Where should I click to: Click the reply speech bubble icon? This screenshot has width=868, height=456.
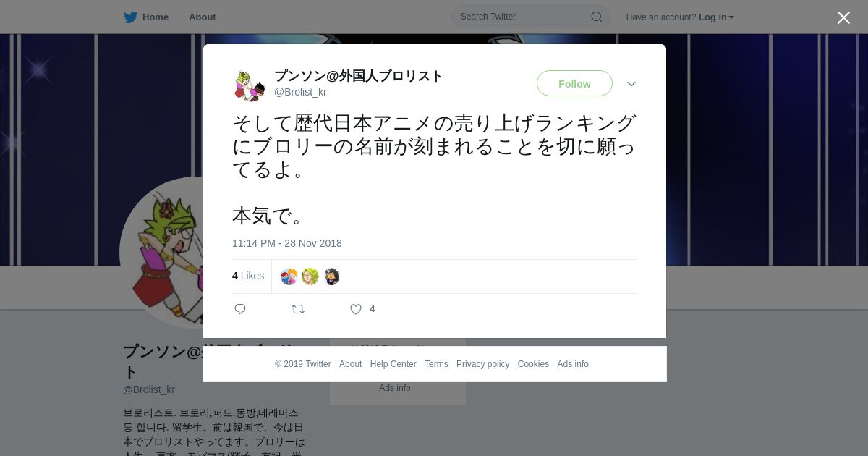coord(240,309)
